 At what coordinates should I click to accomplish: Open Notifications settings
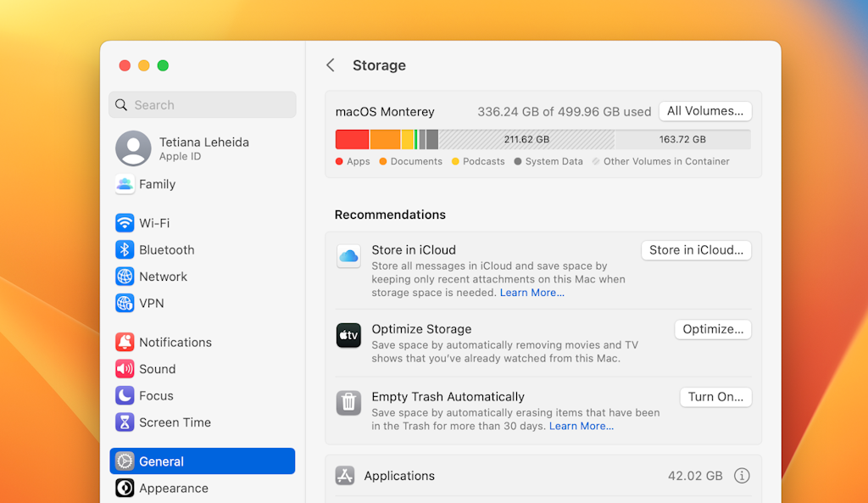pyautogui.click(x=125, y=342)
